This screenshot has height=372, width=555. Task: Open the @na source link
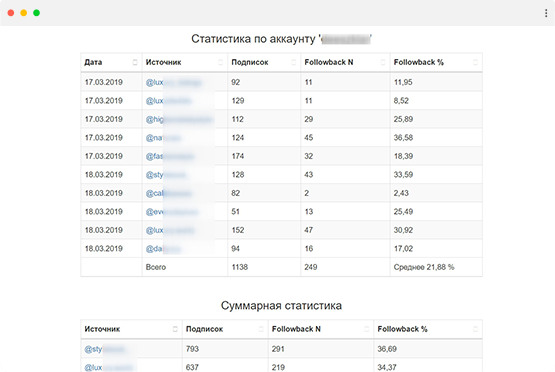pyautogui.click(x=163, y=138)
